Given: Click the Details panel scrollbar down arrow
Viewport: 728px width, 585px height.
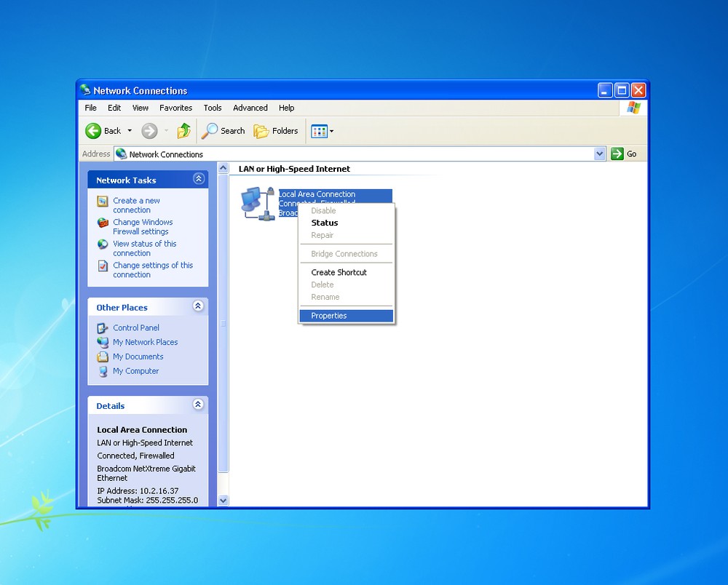Looking at the screenshot, I should tap(223, 500).
